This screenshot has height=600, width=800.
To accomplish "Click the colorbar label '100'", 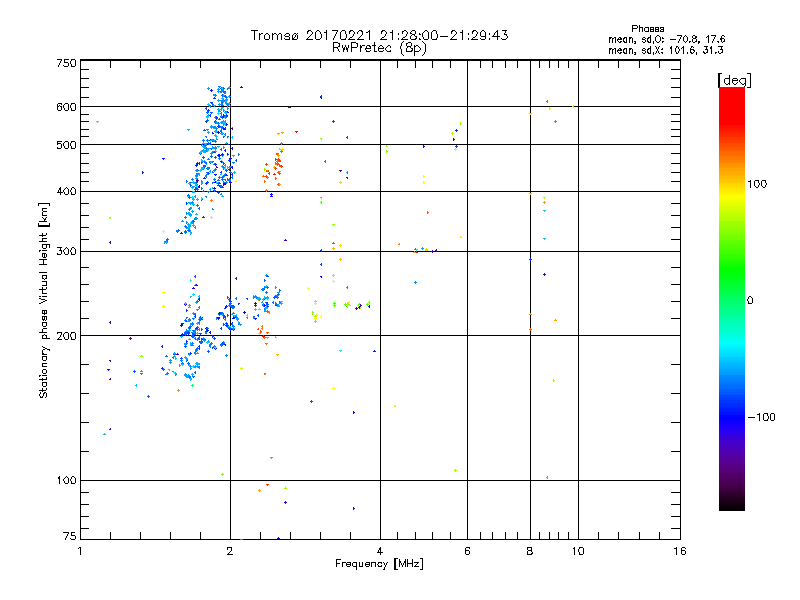I will pos(757,184).
